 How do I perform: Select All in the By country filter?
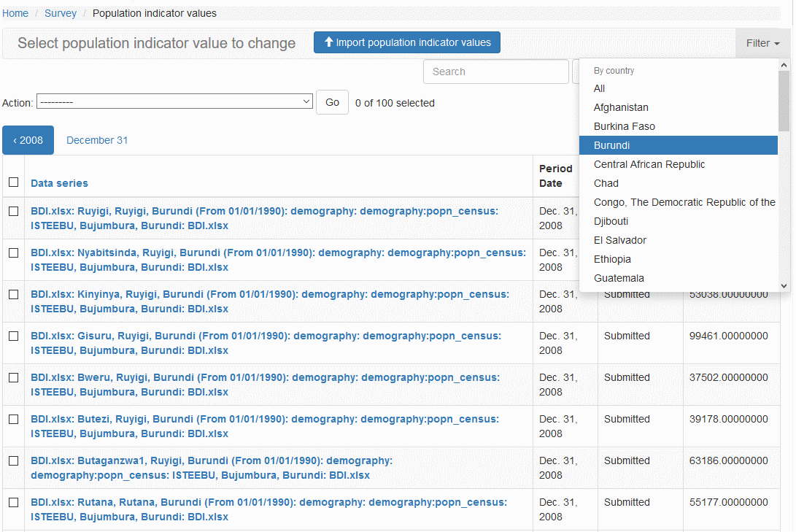click(x=599, y=88)
